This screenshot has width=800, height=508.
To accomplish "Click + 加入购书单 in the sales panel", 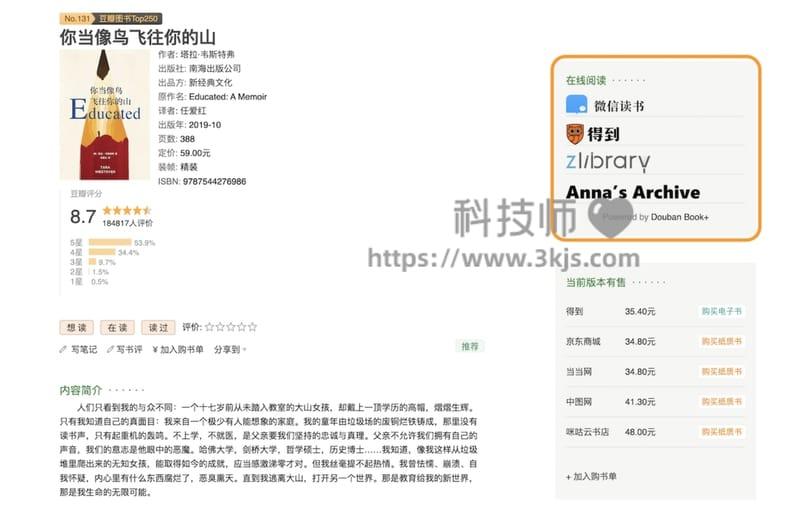I will 591,476.
